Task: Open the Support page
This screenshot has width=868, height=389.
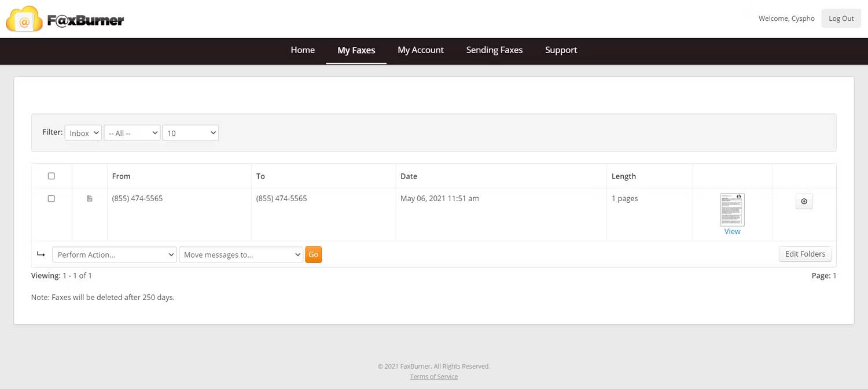Action: [561, 50]
